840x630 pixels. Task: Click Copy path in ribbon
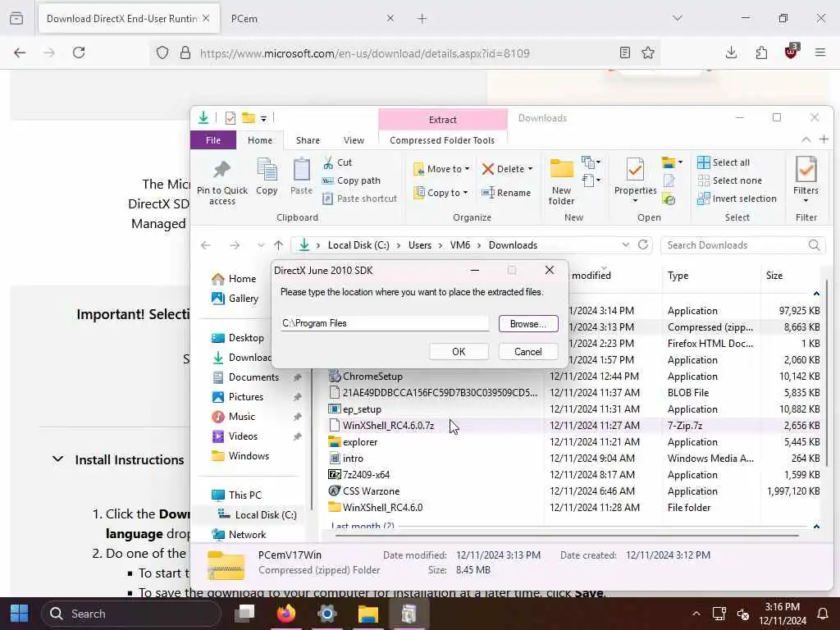pyautogui.click(x=351, y=180)
